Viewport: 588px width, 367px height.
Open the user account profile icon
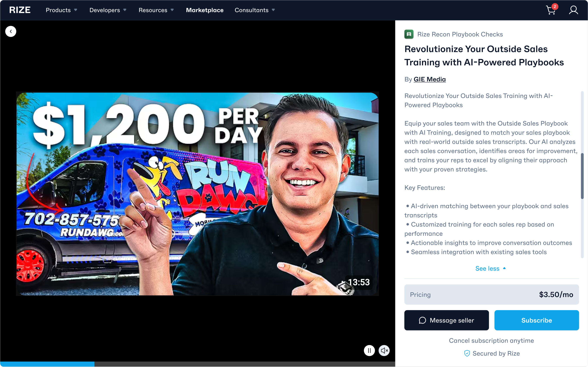pos(573,10)
